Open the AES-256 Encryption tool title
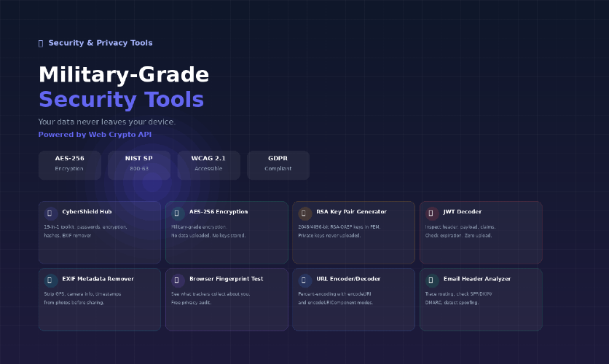Image resolution: width=609 pixels, height=364 pixels. [x=219, y=212]
